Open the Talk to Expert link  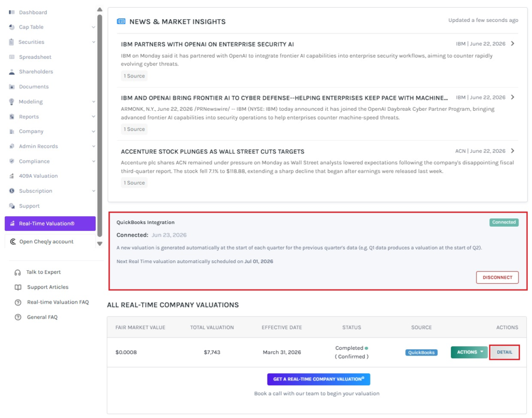[x=44, y=272]
